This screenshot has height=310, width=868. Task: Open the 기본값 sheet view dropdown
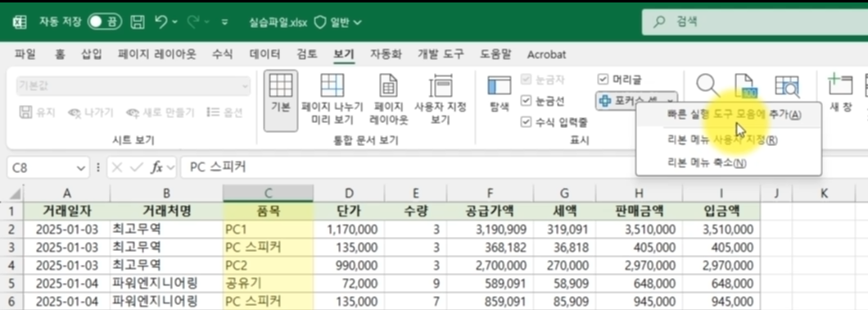click(x=133, y=86)
